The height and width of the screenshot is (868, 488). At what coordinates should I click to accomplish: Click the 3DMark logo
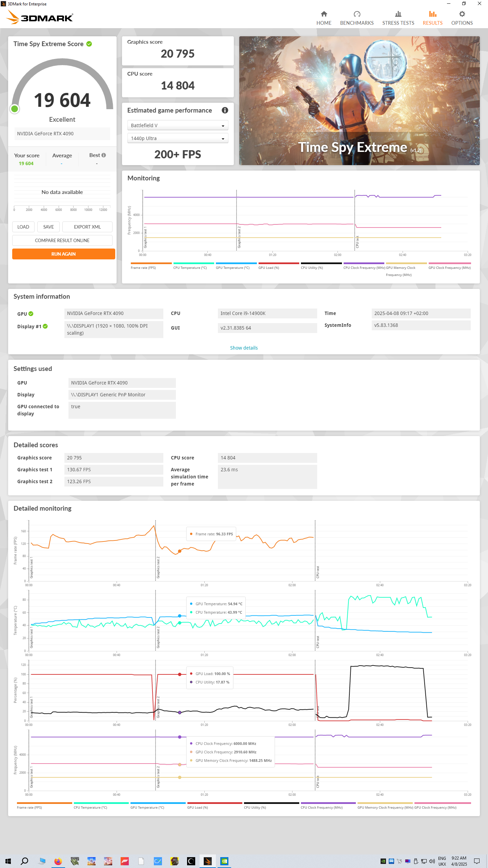(40, 17)
